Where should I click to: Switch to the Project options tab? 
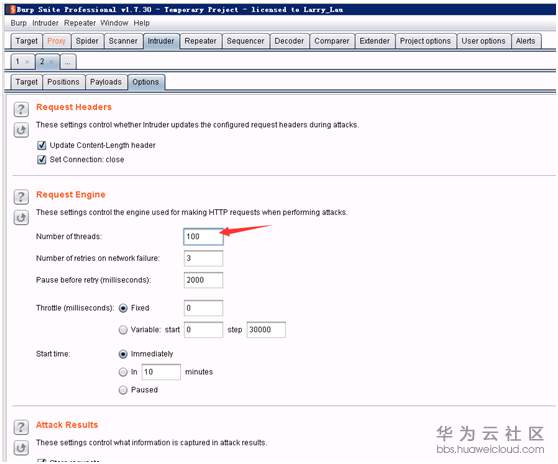pyautogui.click(x=425, y=41)
